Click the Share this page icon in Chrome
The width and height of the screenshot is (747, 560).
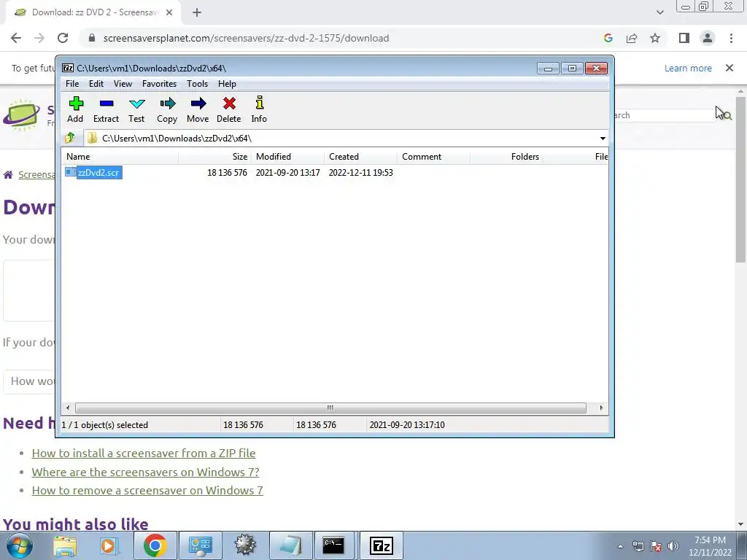coord(632,38)
